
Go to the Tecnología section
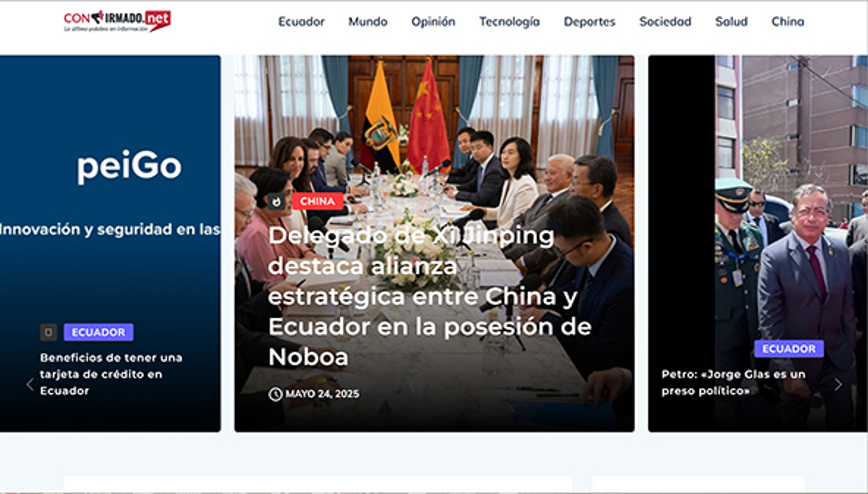pyautogui.click(x=509, y=22)
